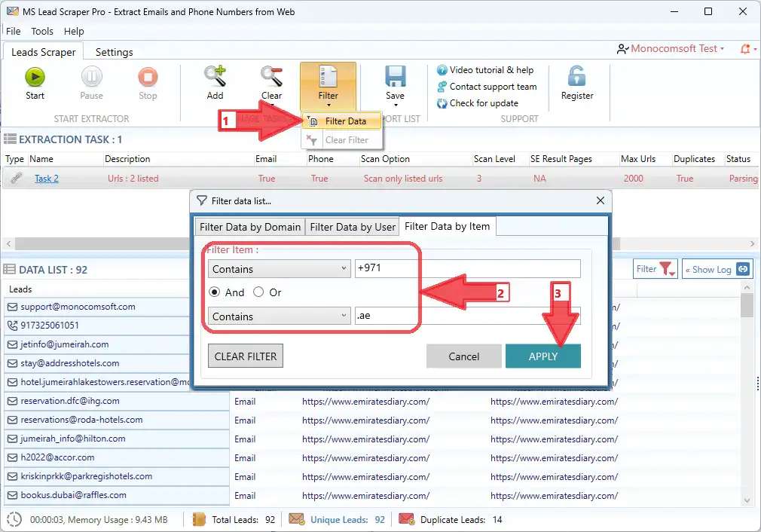Switch to the Settings tab
The height and width of the screenshot is (532, 761).
114,52
